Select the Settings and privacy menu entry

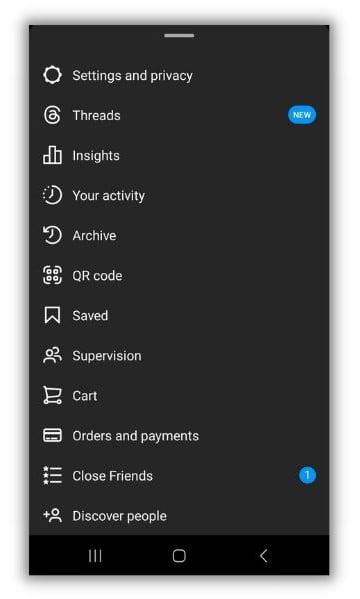pos(179,75)
